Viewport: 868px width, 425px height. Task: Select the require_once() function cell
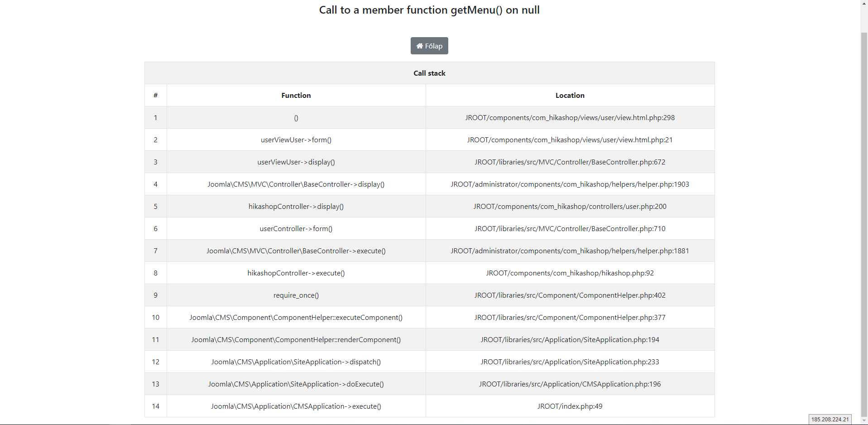click(x=296, y=295)
